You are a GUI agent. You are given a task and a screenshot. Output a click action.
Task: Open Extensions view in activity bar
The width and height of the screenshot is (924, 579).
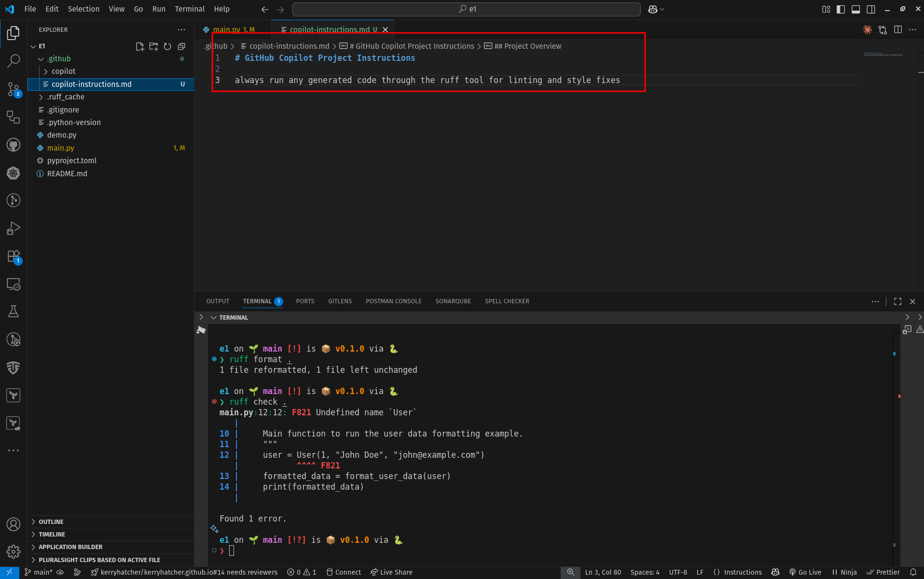[14, 256]
